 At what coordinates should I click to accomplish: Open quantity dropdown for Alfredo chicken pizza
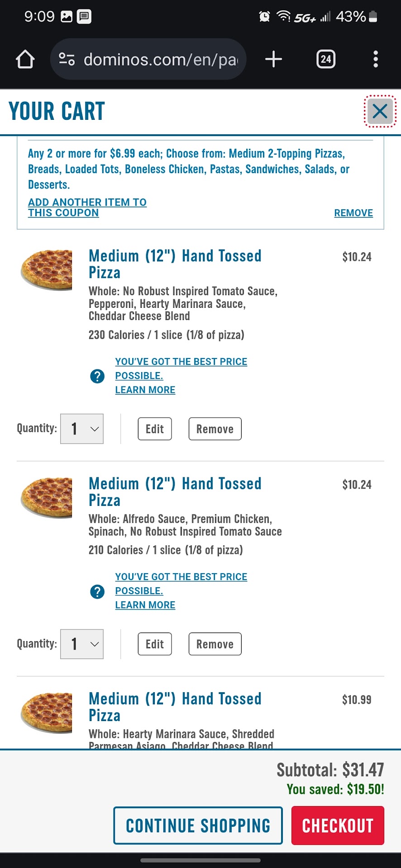[82, 644]
